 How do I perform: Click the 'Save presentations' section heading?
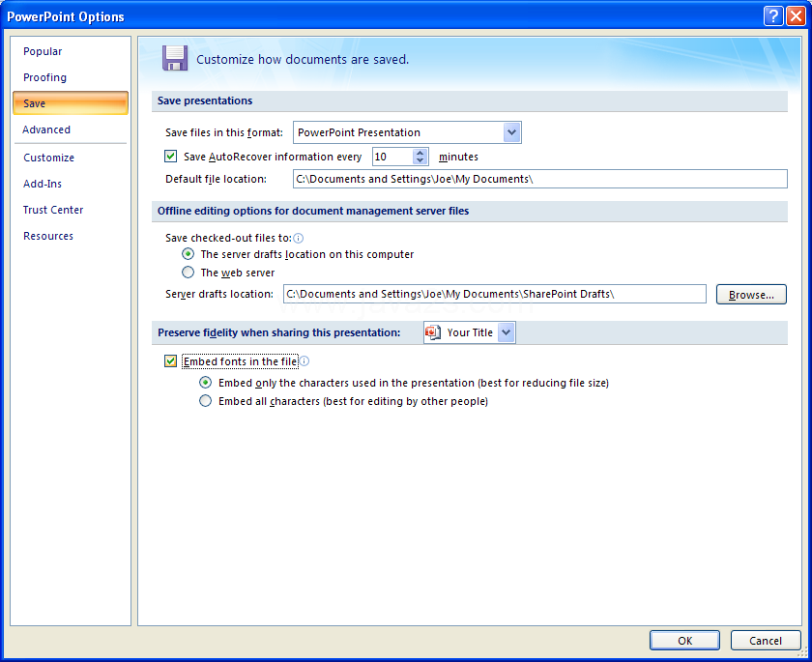point(205,101)
